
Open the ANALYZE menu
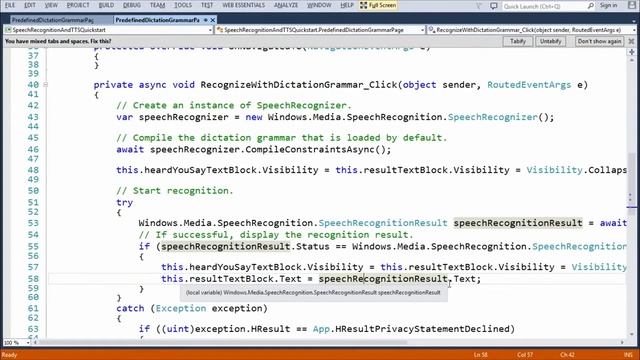tap(286, 5)
